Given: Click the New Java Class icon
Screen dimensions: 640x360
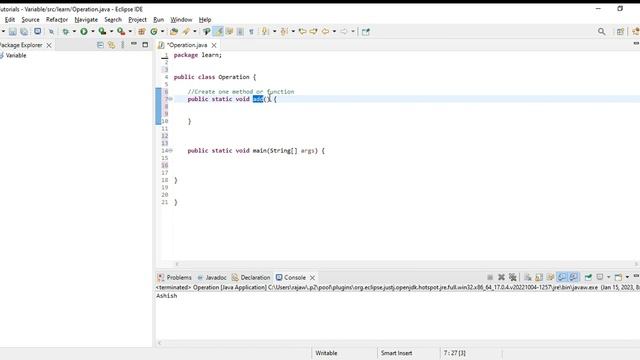Looking at the screenshot, I should (x=153, y=31).
